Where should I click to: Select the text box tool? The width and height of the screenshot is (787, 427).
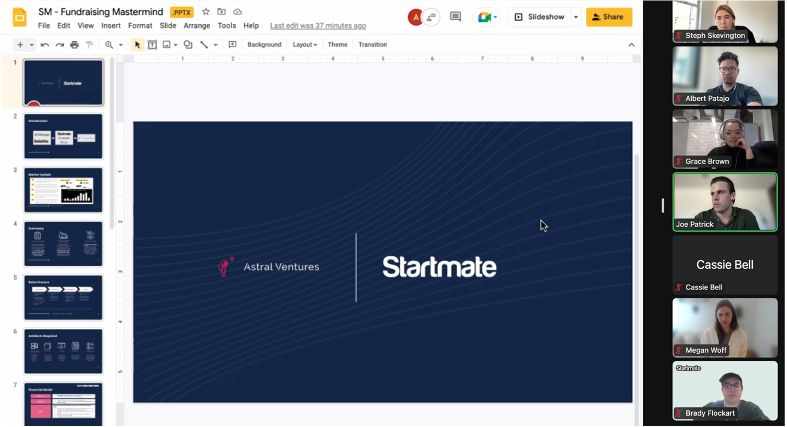tap(152, 45)
